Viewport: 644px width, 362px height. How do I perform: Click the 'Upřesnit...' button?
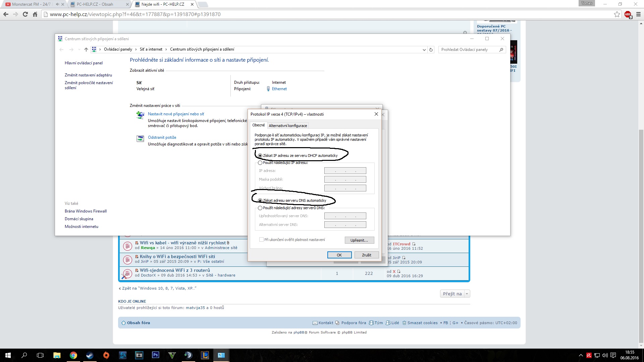359,240
